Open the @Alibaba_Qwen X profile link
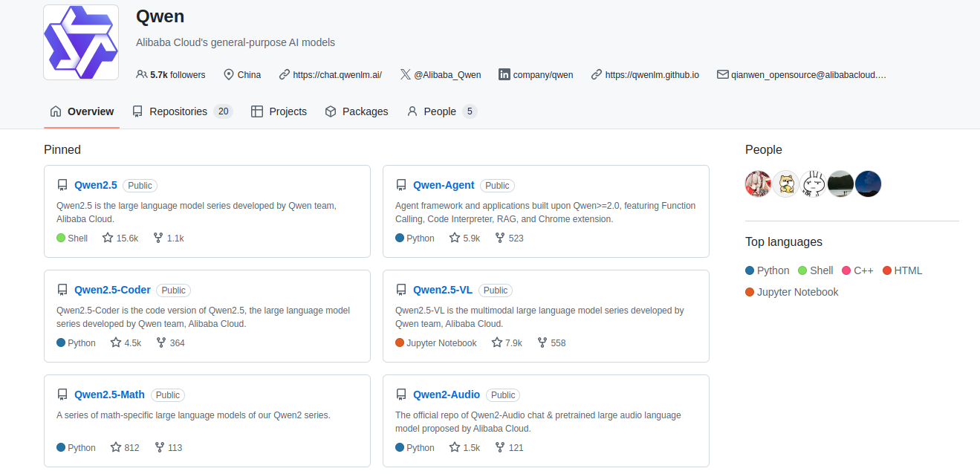The image size is (980, 474). pos(447,75)
